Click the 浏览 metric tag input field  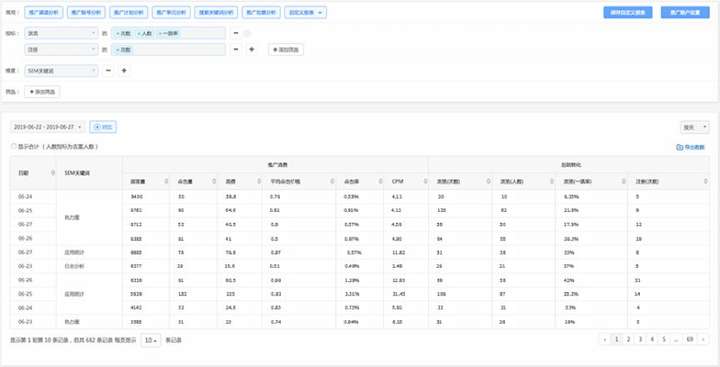pyautogui.click(x=169, y=33)
